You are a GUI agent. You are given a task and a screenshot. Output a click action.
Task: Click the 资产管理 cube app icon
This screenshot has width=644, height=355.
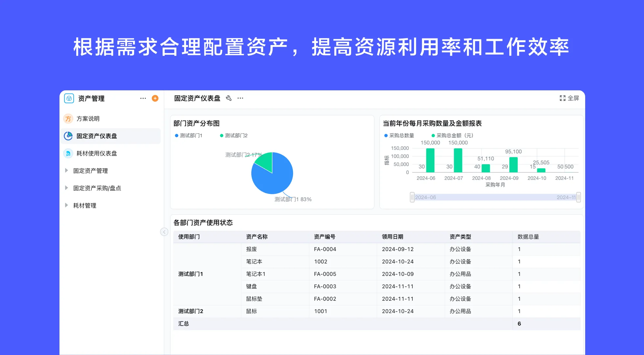(x=69, y=98)
